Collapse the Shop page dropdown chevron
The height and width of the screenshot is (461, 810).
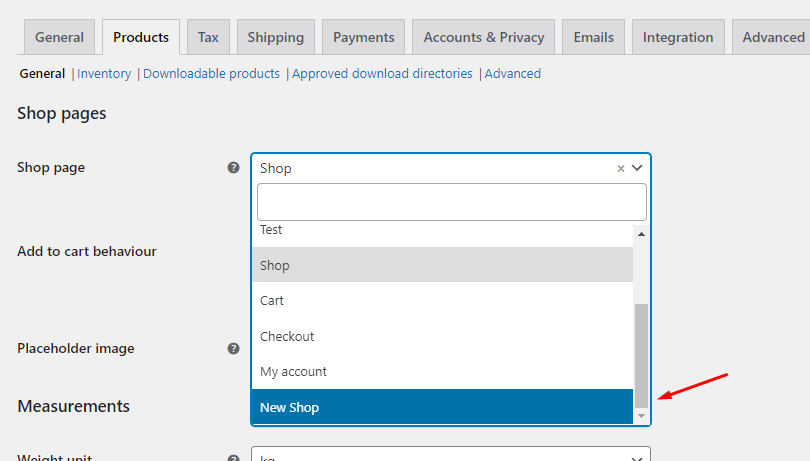pyautogui.click(x=637, y=168)
